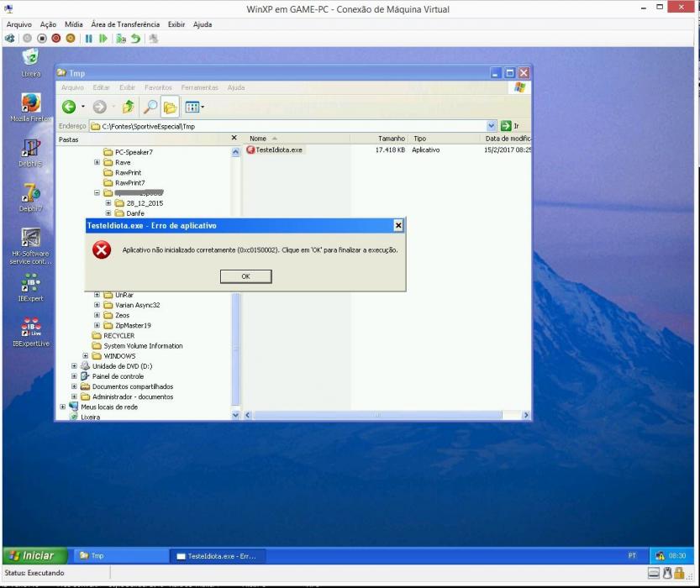Open the Back button history dropdown arrow
The width and height of the screenshot is (700, 588).
[83, 107]
